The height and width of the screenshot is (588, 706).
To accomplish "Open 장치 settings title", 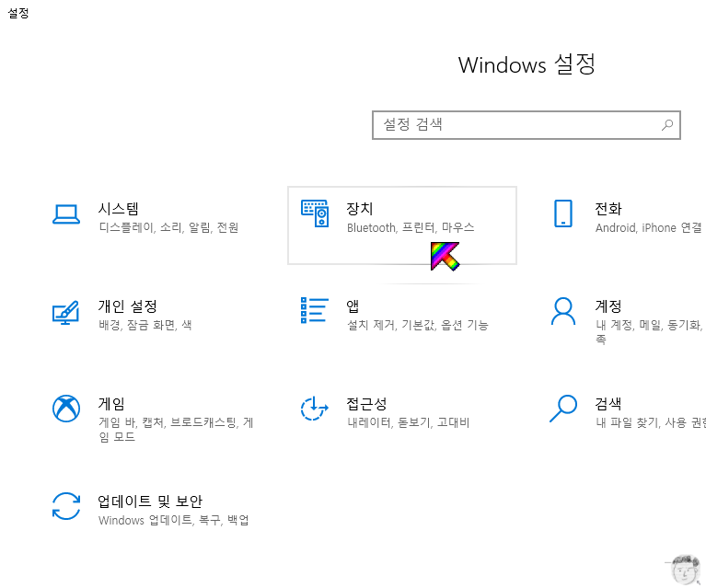I will pos(359,209).
